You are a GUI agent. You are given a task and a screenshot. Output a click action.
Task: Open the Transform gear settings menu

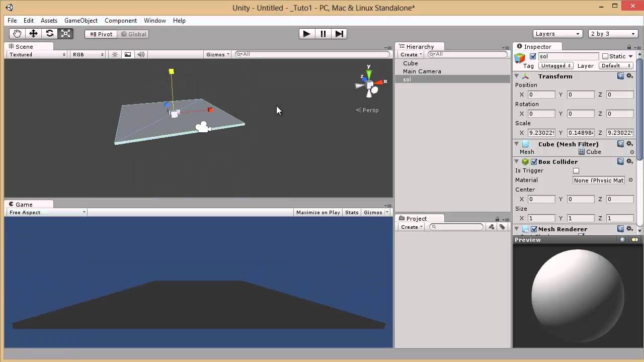point(629,76)
